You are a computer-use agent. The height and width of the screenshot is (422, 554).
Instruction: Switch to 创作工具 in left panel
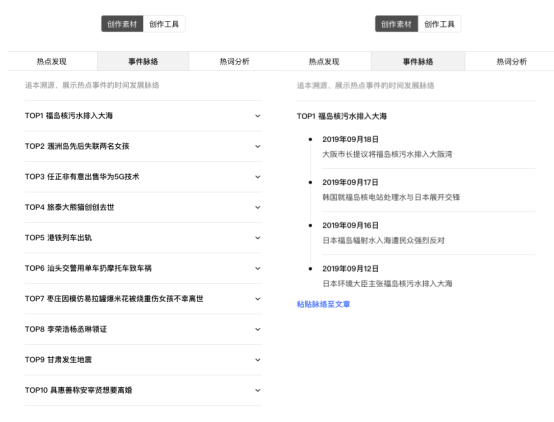click(164, 24)
